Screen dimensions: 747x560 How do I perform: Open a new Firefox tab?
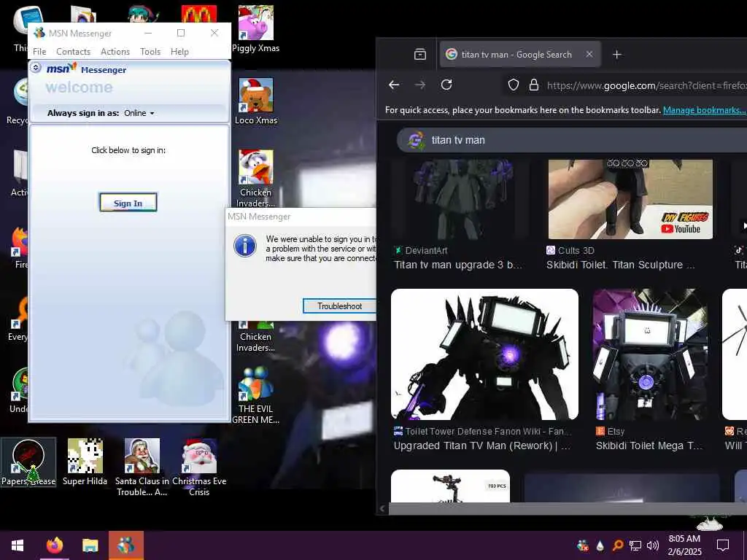coord(617,55)
